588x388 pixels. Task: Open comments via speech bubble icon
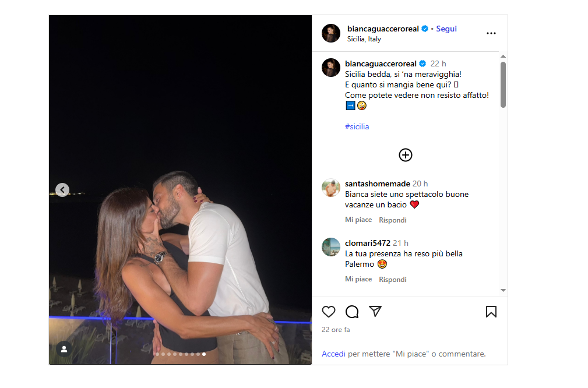click(x=352, y=312)
